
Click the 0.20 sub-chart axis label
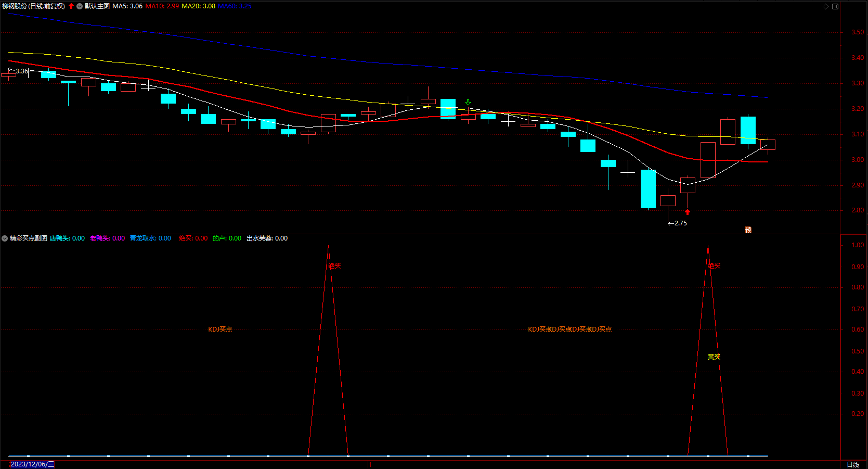click(x=858, y=414)
